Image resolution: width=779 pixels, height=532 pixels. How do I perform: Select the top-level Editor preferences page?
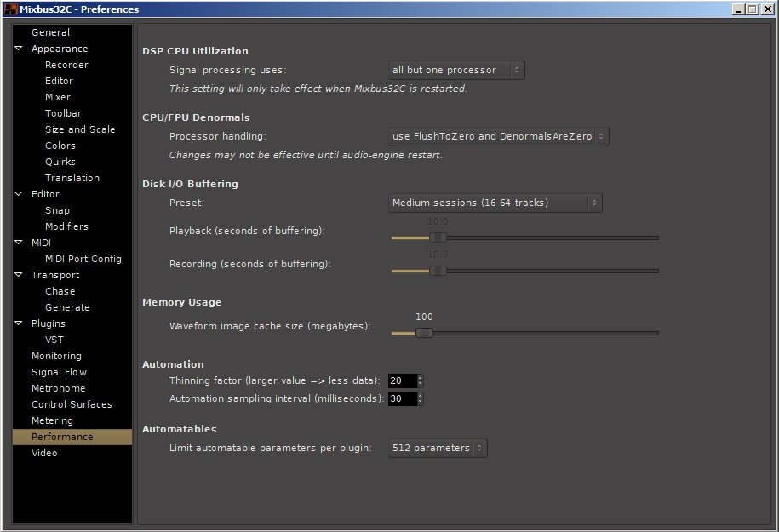pyautogui.click(x=45, y=194)
